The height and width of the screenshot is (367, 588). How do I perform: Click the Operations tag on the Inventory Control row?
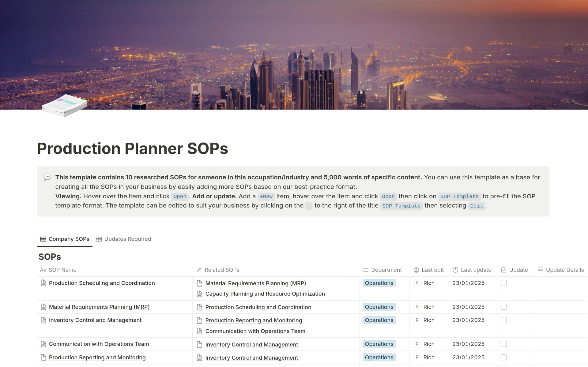379,320
